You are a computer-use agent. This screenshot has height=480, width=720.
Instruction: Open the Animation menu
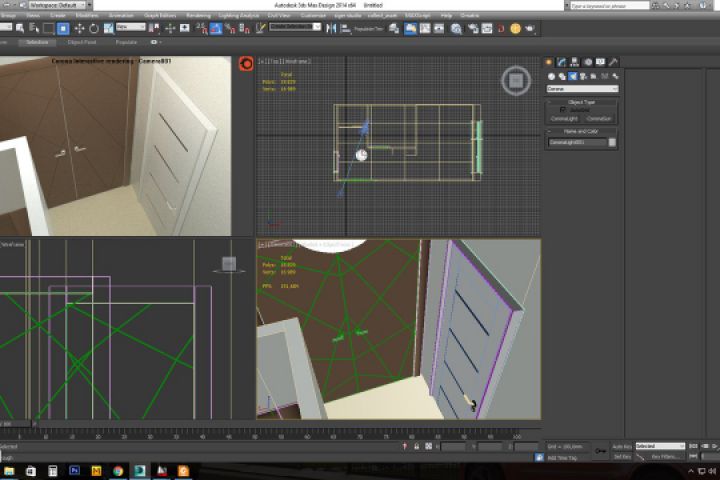click(x=121, y=16)
